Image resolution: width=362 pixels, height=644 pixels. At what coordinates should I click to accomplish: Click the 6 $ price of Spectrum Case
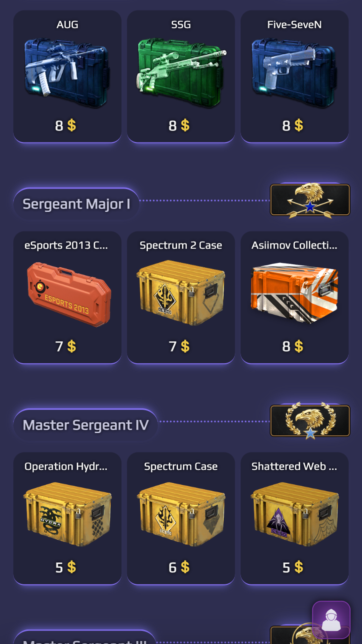pos(179,568)
